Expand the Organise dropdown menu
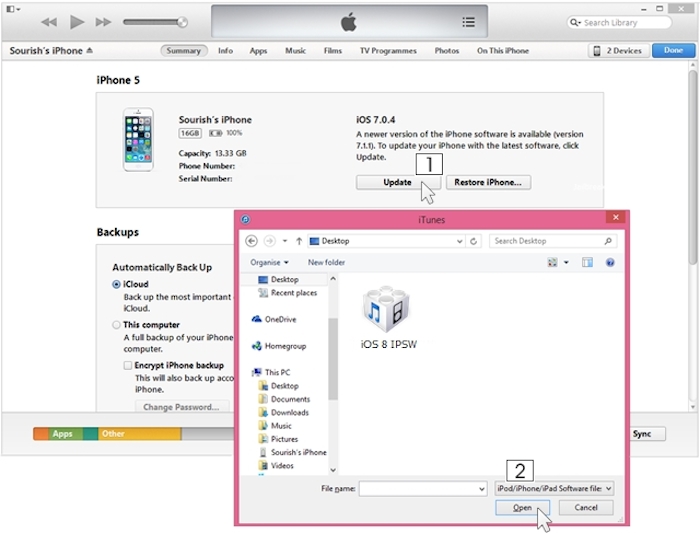The width and height of the screenshot is (700, 533). [270, 262]
